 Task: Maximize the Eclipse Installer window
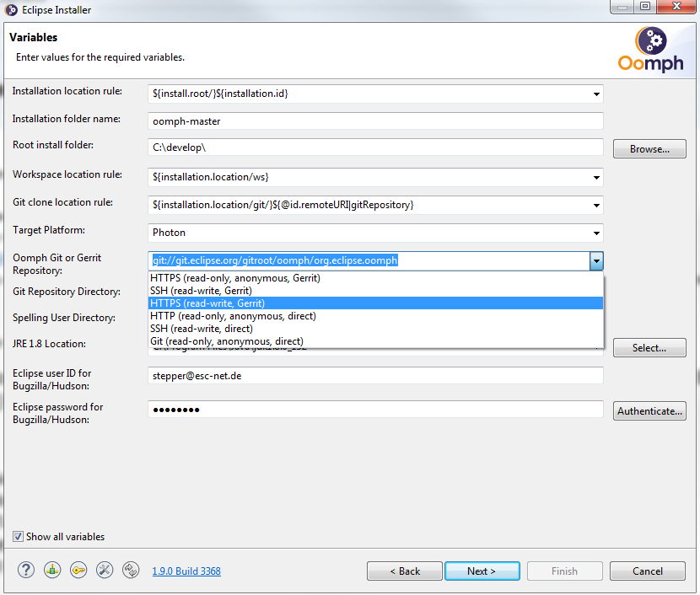[x=645, y=6]
